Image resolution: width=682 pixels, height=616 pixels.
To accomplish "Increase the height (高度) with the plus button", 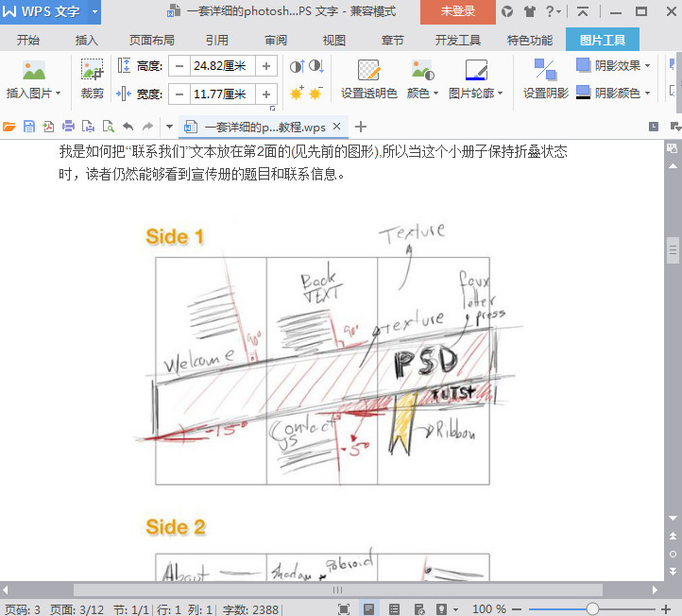I will coord(266,66).
